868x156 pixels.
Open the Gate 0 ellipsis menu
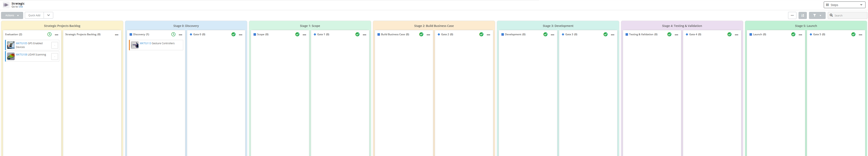pos(241,35)
